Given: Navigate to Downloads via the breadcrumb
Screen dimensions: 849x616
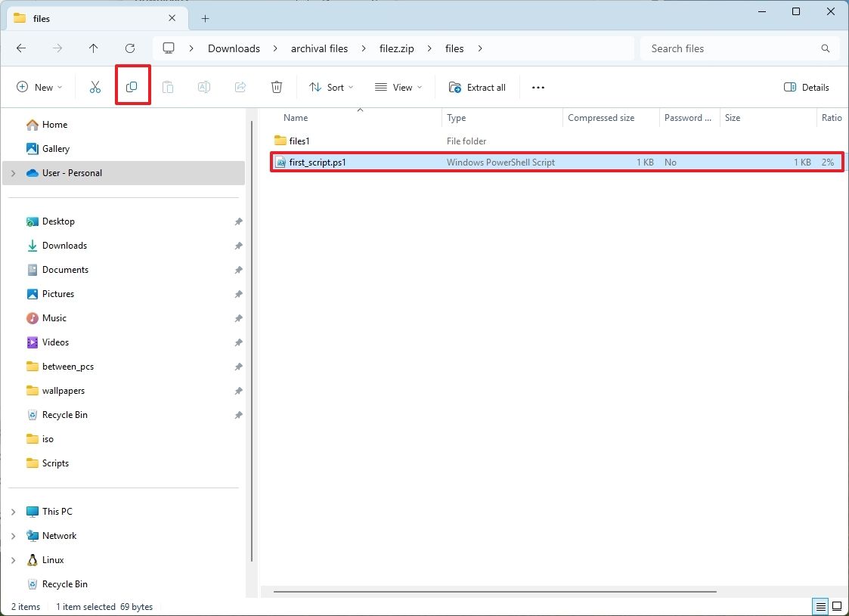Looking at the screenshot, I should point(233,48).
